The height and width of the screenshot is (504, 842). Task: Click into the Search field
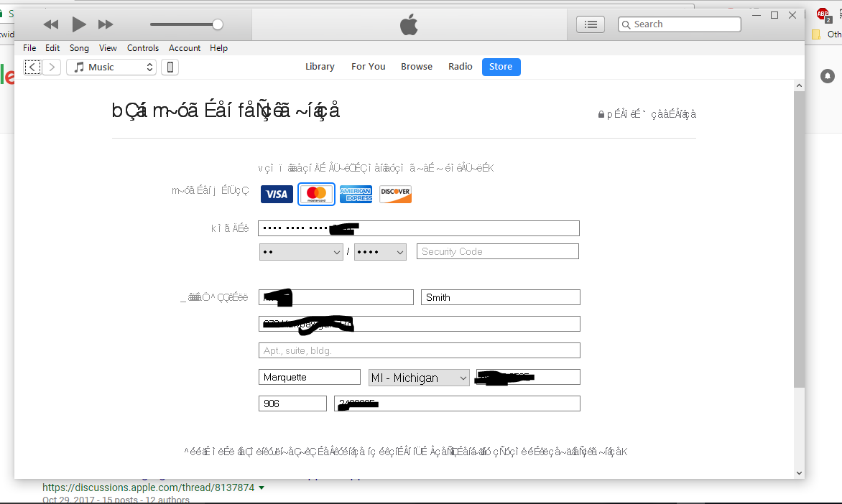(x=680, y=24)
